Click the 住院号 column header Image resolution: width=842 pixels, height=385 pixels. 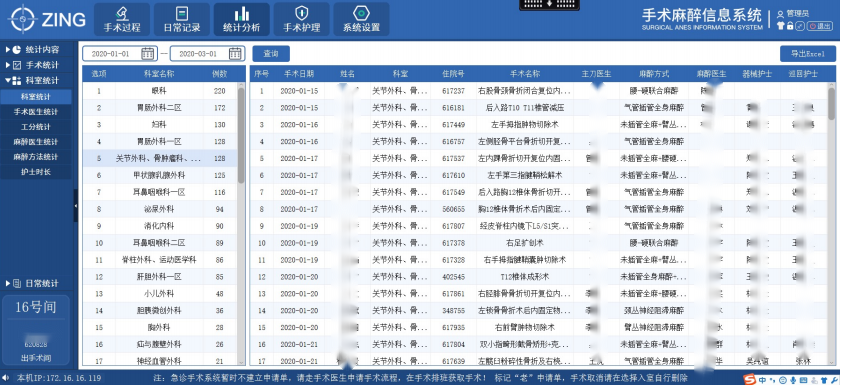(x=453, y=74)
